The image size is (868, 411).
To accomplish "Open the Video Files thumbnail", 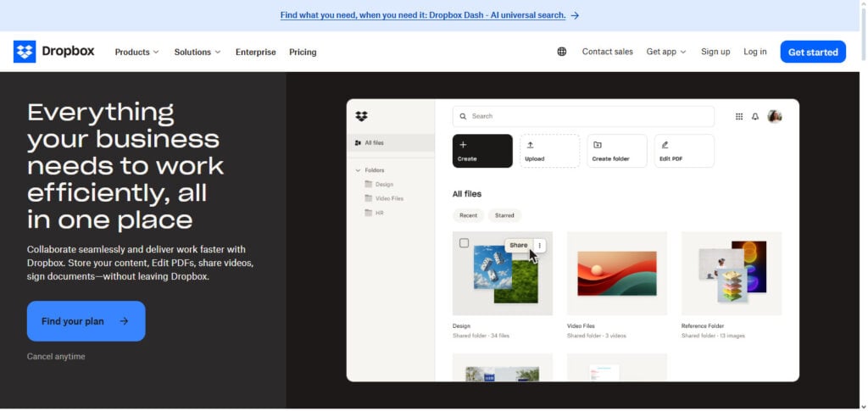I will (x=617, y=273).
